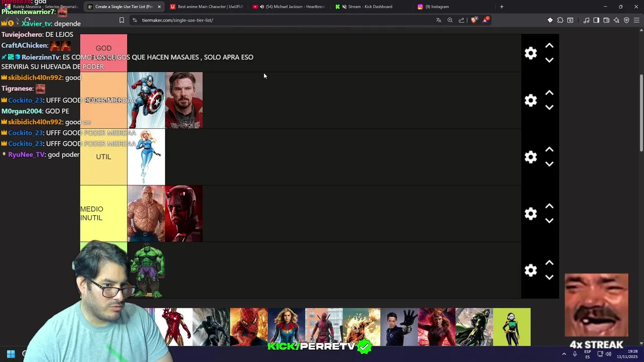Image resolution: width=644 pixels, height=362 pixels.
Task: Open settings gear for the Hulk tier row
Action: click(531, 270)
